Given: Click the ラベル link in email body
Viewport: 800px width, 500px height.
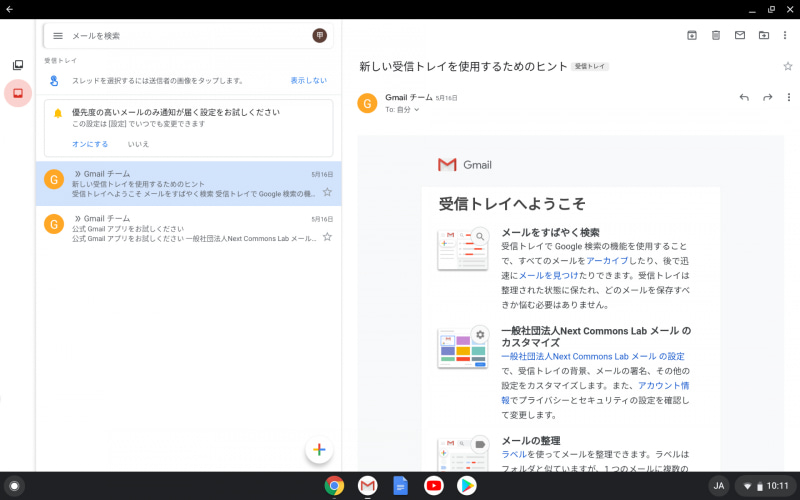Looking at the screenshot, I should pos(514,454).
